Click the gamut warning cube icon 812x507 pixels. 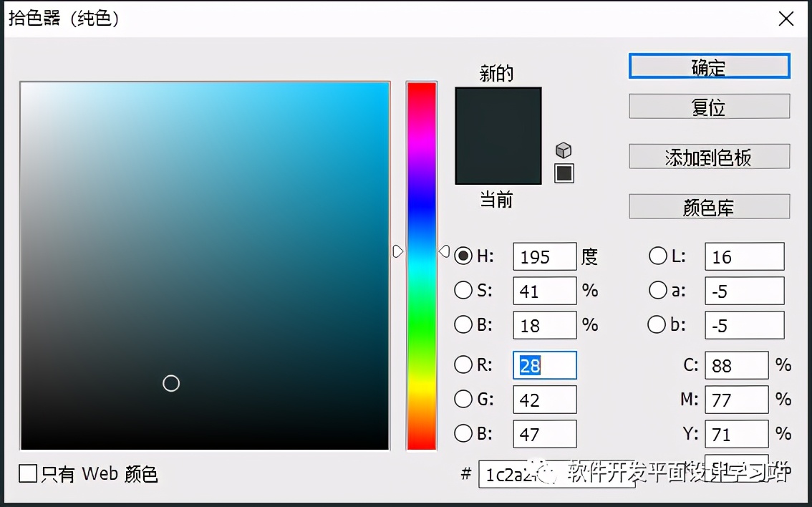pyautogui.click(x=564, y=150)
